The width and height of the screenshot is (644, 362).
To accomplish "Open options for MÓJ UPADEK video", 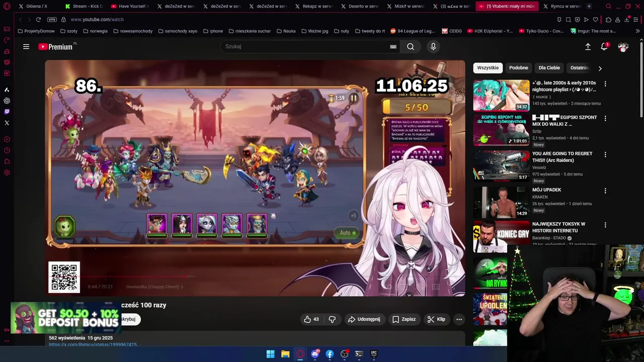I will coord(605,191).
